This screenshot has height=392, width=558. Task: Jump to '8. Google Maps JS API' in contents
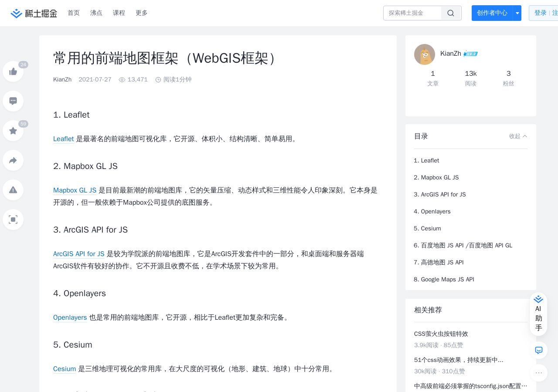pos(444,279)
